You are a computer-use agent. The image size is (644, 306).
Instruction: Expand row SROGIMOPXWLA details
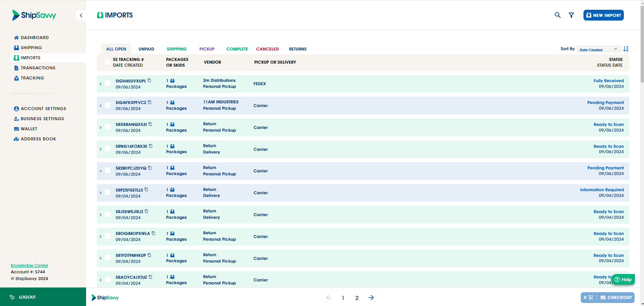(101, 237)
